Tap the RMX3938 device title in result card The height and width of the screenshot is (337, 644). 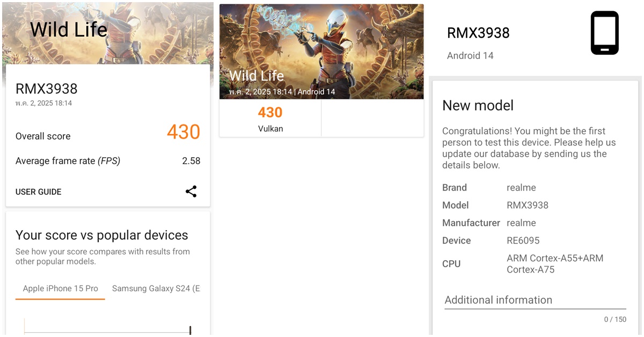pyautogui.click(x=47, y=89)
